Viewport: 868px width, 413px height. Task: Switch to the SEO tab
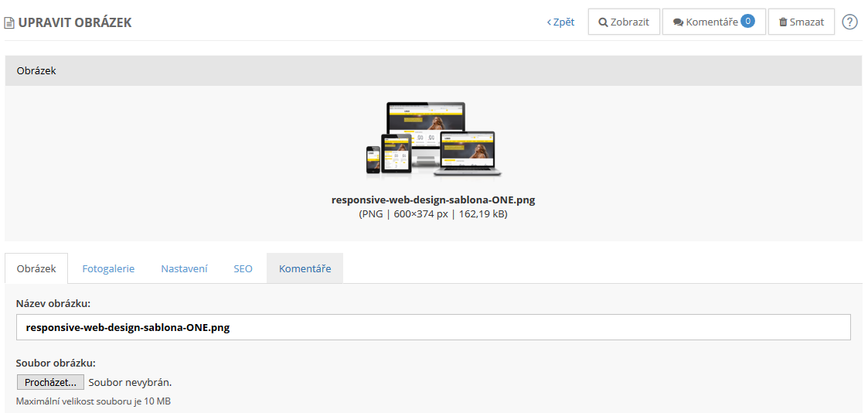coord(243,268)
